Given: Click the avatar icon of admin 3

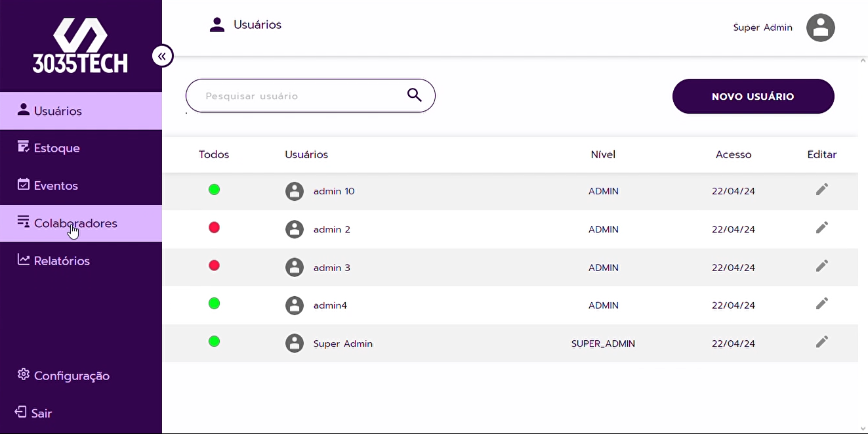Looking at the screenshot, I should pos(295,267).
